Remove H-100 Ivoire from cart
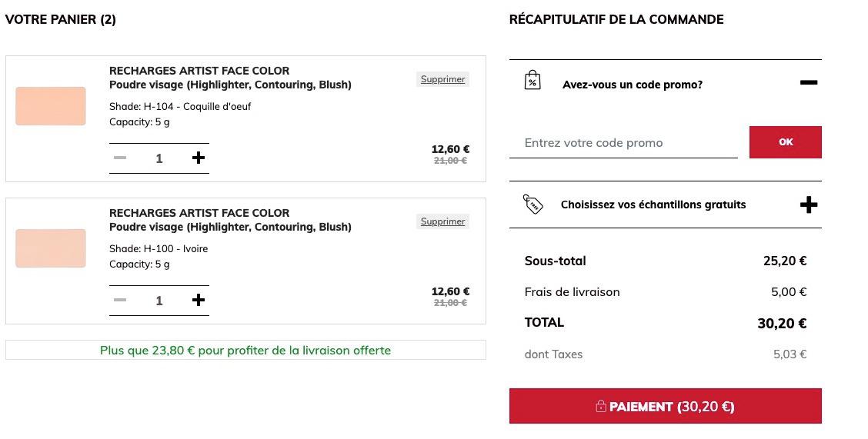 [443, 221]
